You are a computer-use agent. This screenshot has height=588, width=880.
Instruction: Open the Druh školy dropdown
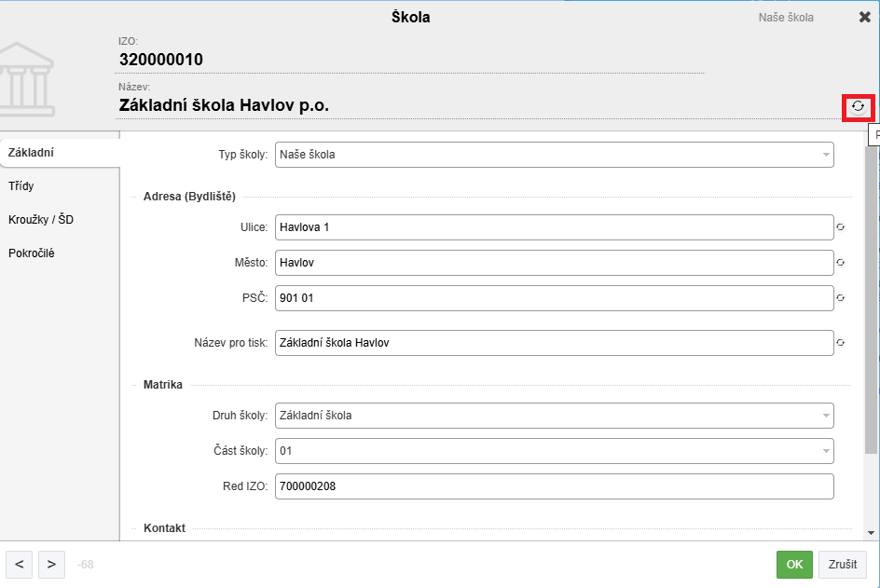[x=554, y=416]
